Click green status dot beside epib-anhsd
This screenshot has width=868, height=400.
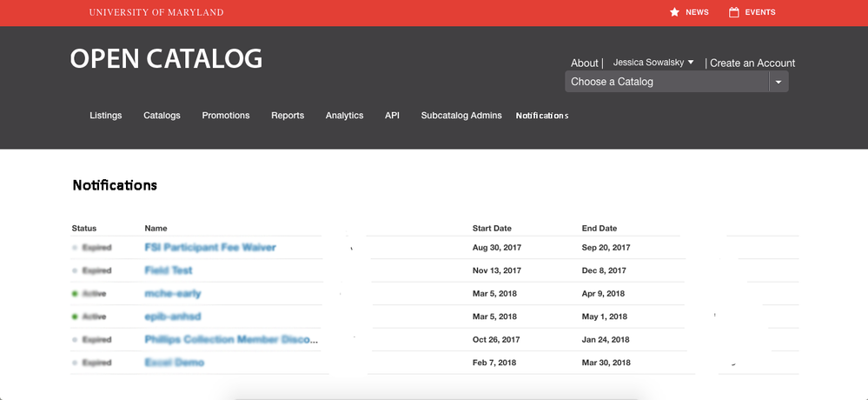tap(76, 317)
